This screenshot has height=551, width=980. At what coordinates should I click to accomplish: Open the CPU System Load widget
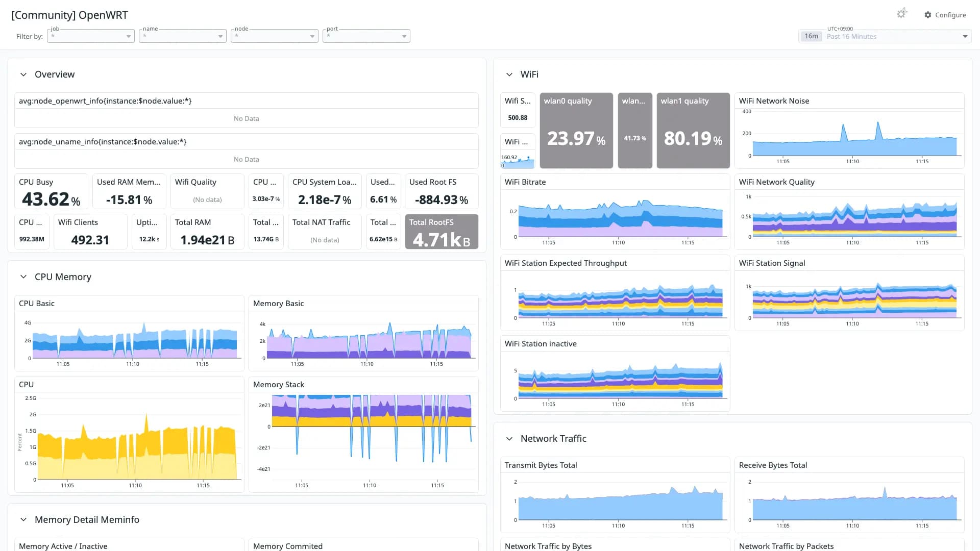point(325,191)
